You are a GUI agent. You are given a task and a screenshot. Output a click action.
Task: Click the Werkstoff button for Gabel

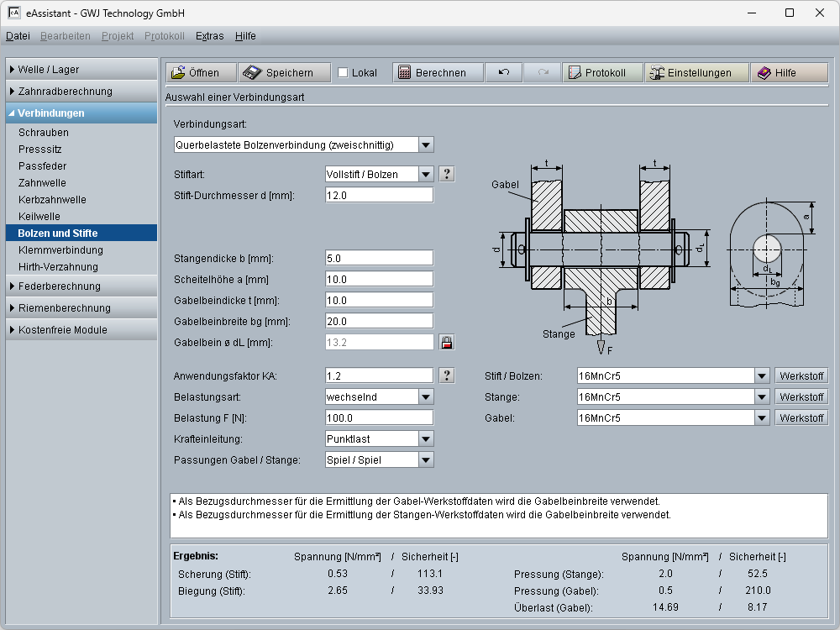(801, 417)
